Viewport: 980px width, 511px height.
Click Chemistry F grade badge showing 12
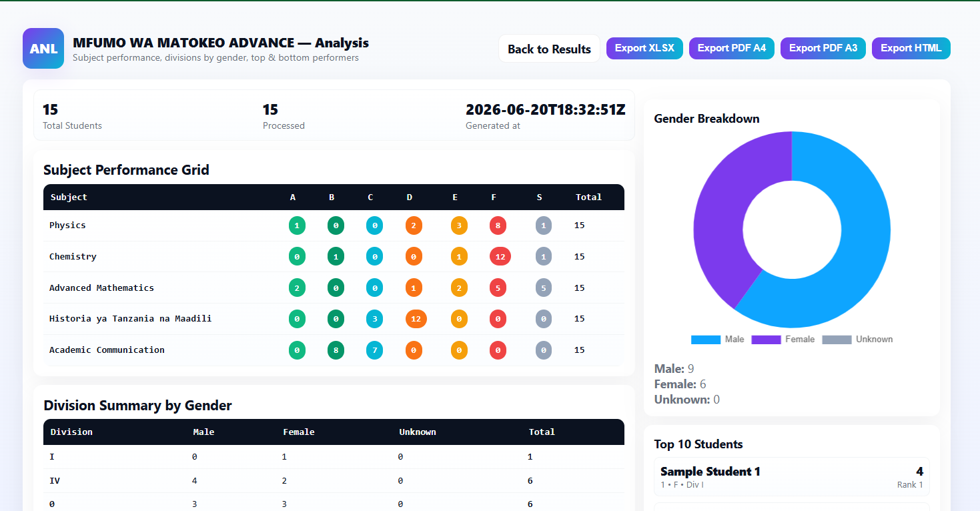(x=500, y=256)
